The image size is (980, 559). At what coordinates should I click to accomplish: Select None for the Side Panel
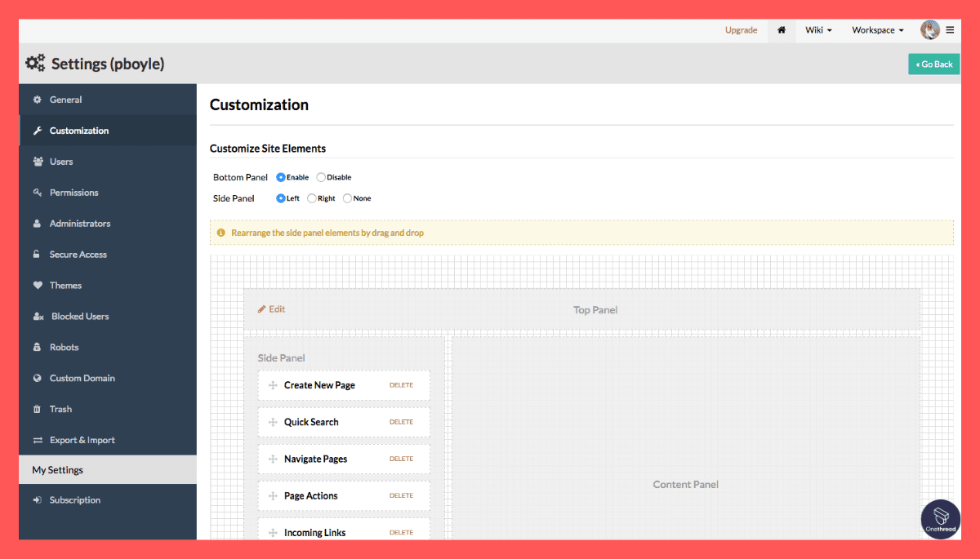pyautogui.click(x=345, y=197)
